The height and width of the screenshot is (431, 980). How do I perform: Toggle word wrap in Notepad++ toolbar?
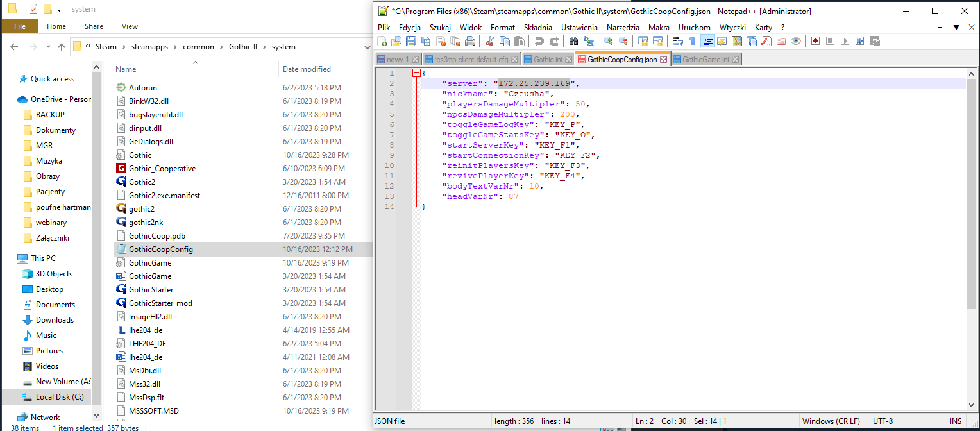[677, 41]
